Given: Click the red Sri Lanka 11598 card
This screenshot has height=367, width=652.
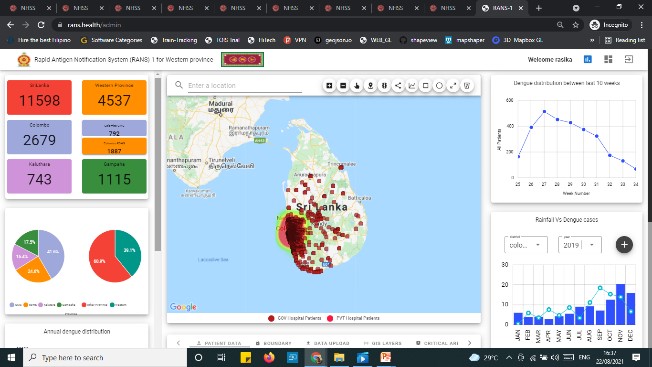Looking at the screenshot, I should point(40,97).
